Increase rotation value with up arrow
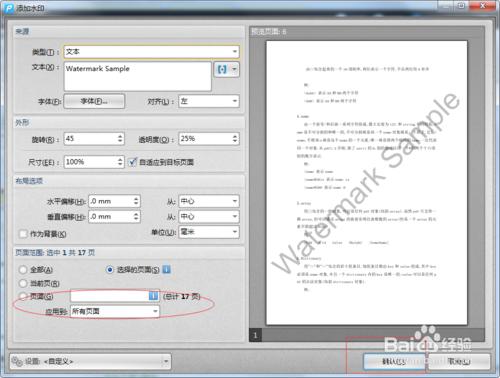 pos(120,136)
